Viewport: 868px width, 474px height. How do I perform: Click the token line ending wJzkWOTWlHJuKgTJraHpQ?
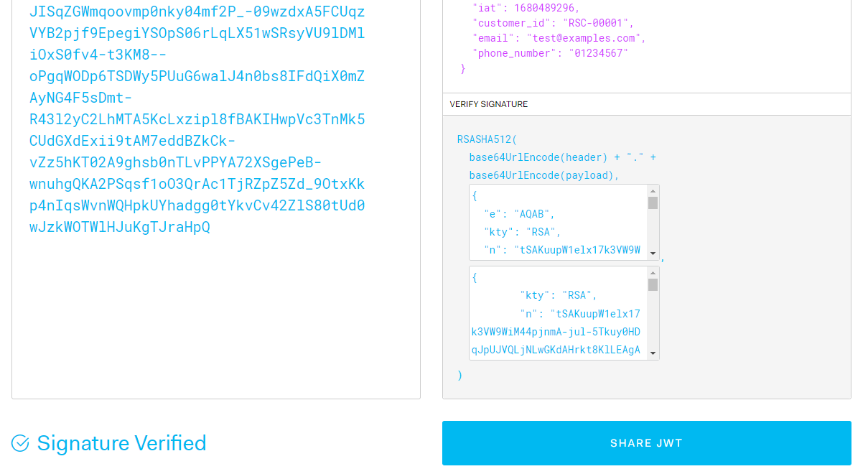click(x=120, y=227)
